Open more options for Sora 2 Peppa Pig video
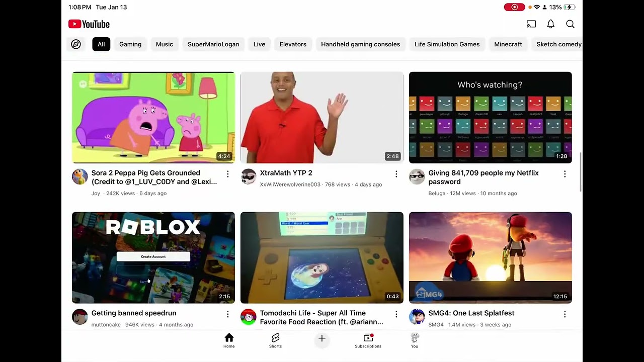644x362 pixels. [227, 174]
